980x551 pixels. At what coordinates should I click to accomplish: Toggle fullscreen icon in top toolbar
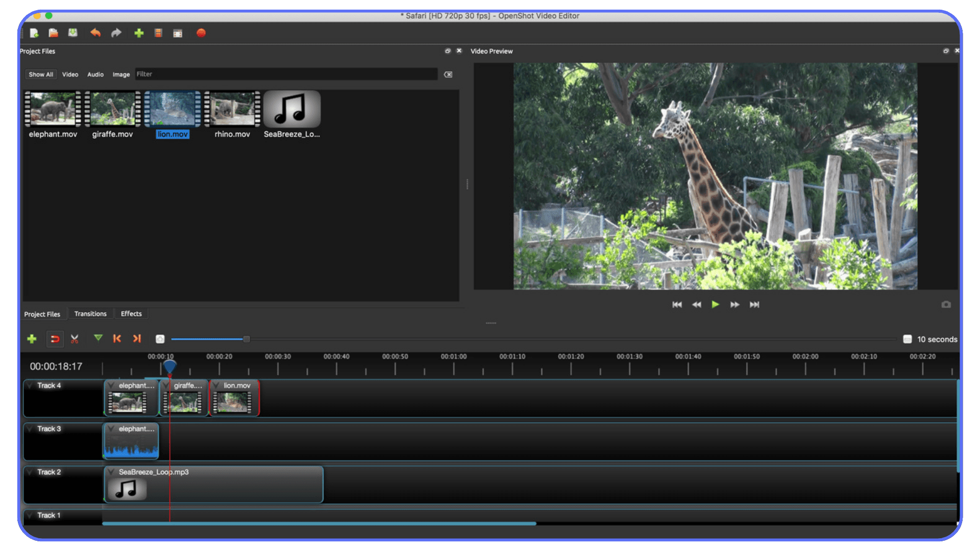click(x=178, y=34)
